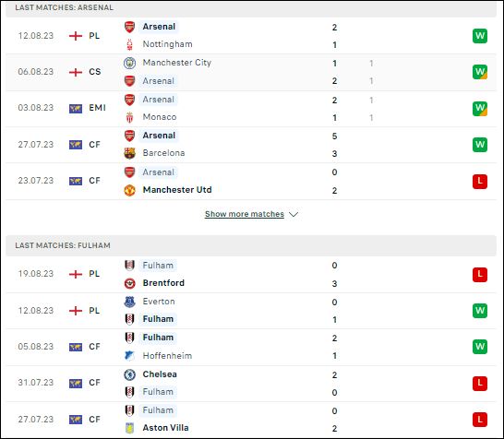The height and width of the screenshot is (439, 504).
Task: Click the Hoffenheim club crest icon
Action: pos(129,355)
